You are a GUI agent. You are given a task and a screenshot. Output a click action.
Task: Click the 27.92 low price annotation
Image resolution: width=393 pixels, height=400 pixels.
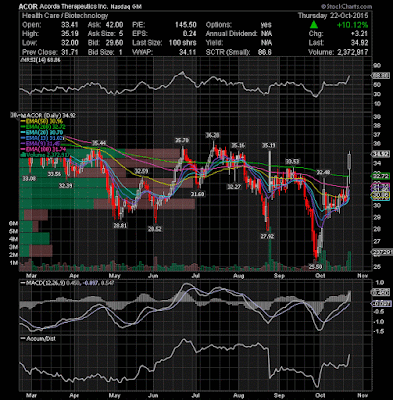pos(267,236)
